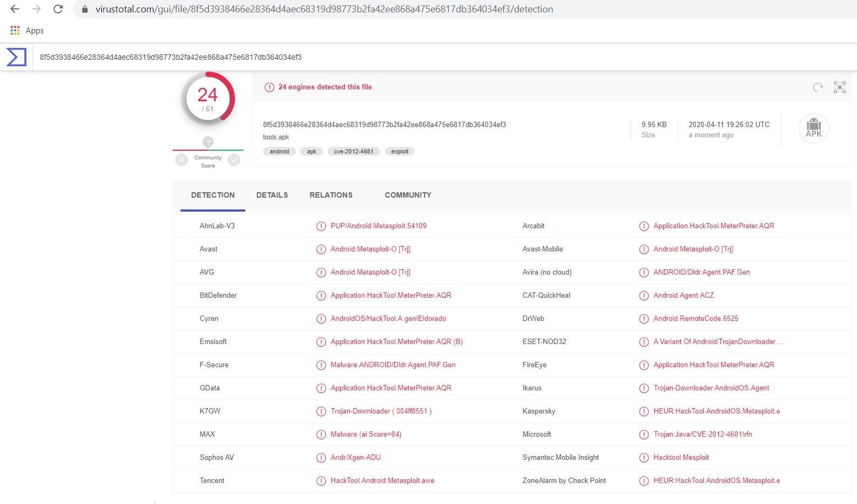Click 'Android.RemoteCode.6525' DrWeb result
The height and width of the screenshot is (504, 857).
click(x=696, y=319)
